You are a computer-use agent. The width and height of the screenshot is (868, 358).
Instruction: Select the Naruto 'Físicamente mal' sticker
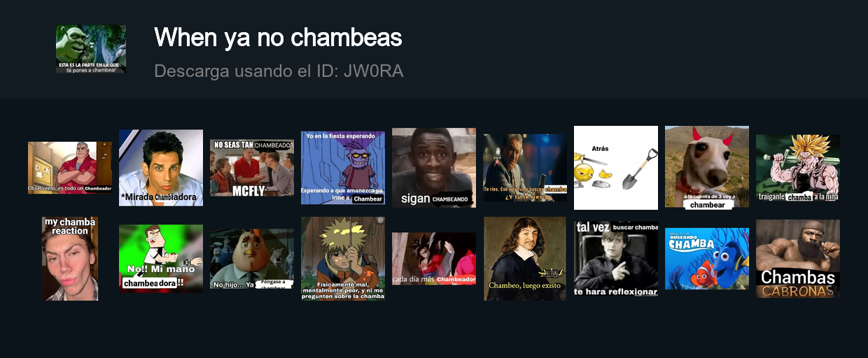[x=343, y=259]
